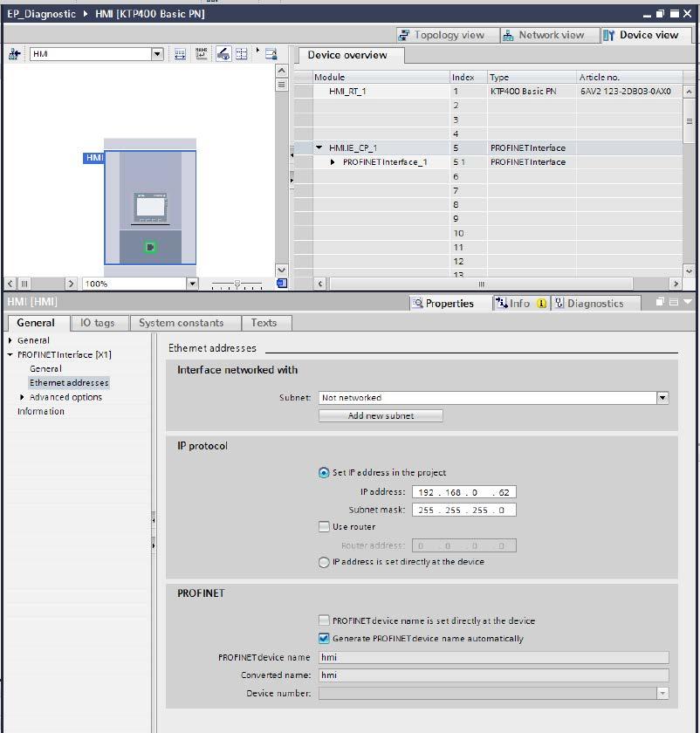Check 'PROFINET device name set directly at device'

click(x=324, y=620)
